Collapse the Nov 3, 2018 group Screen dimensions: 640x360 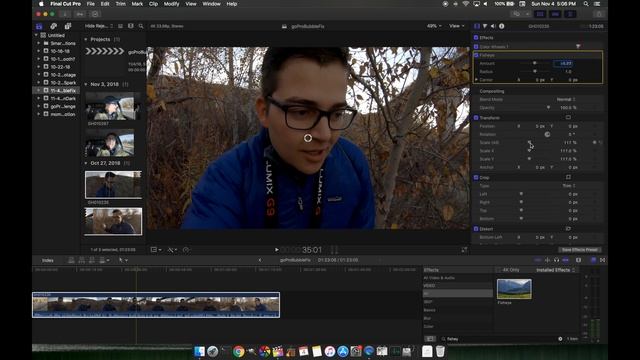[x=86, y=84]
